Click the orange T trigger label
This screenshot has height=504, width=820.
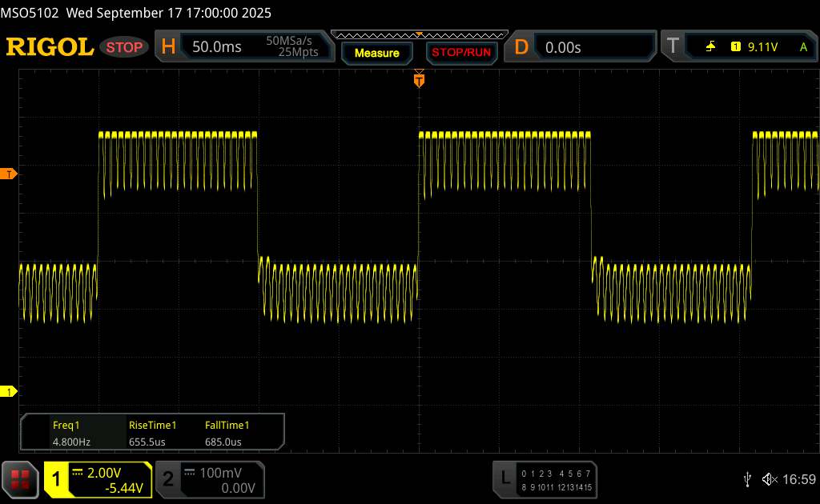pyautogui.click(x=671, y=47)
